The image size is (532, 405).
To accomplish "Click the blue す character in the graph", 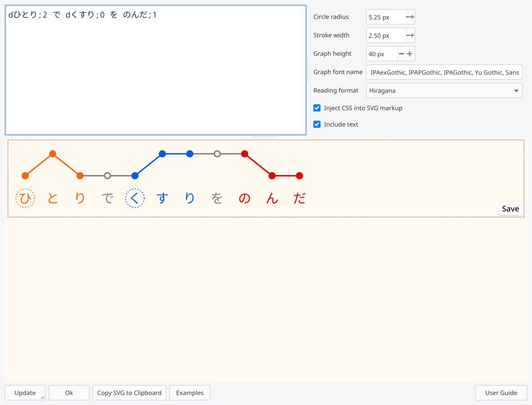I will (x=163, y=198).
